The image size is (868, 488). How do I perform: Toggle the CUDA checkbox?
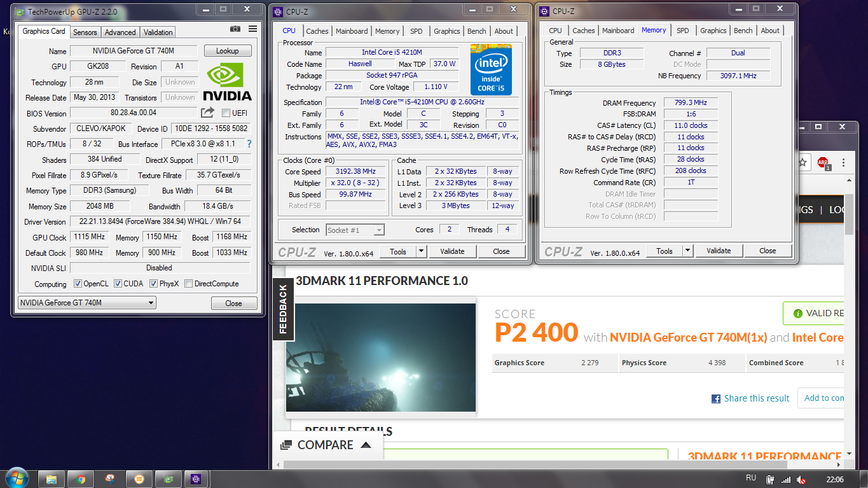coord(118,284)
